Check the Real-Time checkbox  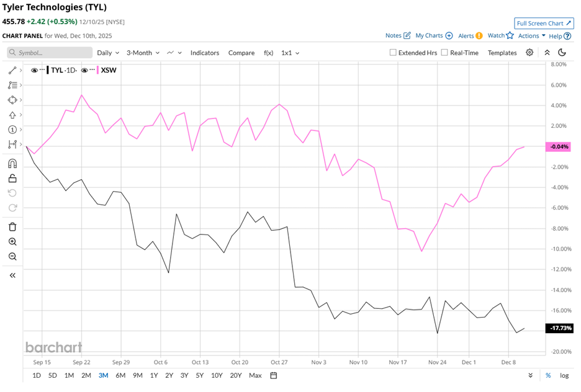point(444,53)
